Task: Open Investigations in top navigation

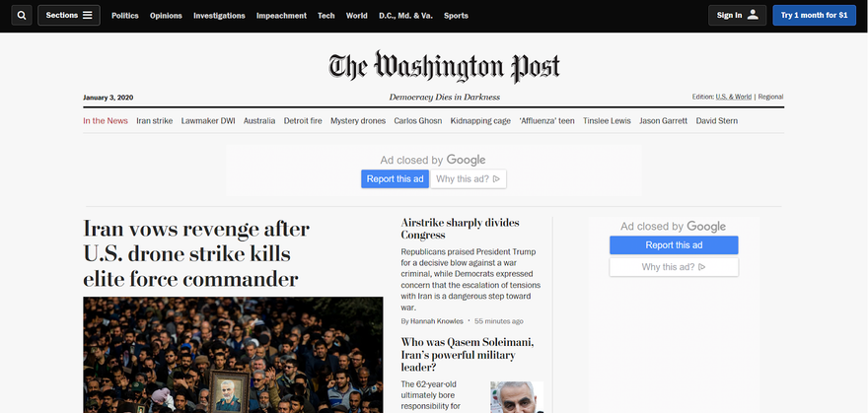Action: (x=219, y=16)
